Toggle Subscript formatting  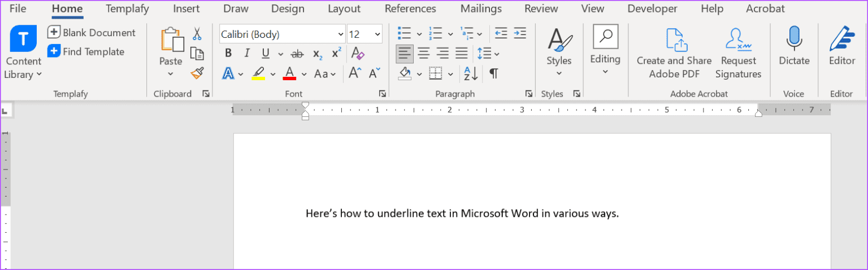point(318,54)
